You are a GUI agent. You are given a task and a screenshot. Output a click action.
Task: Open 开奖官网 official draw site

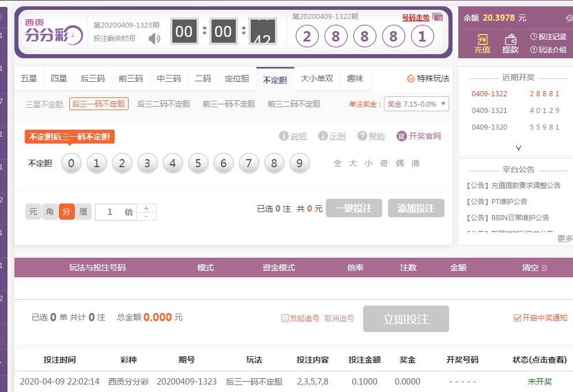(419, 136)
